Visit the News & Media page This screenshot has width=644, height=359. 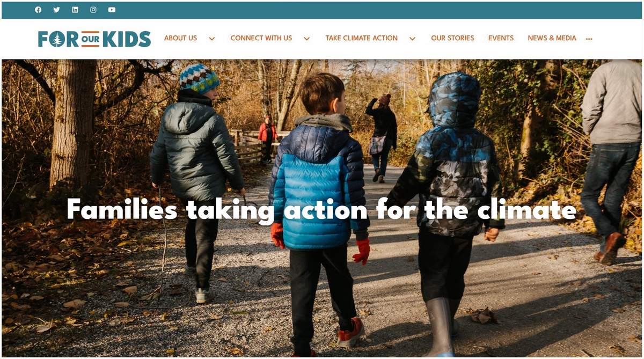coord(552,38)
